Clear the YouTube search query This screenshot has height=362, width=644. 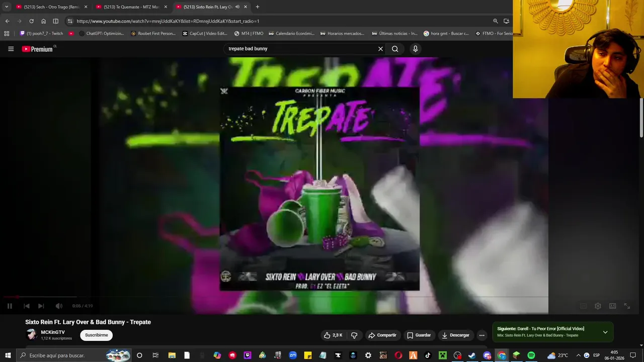(380, 49)
